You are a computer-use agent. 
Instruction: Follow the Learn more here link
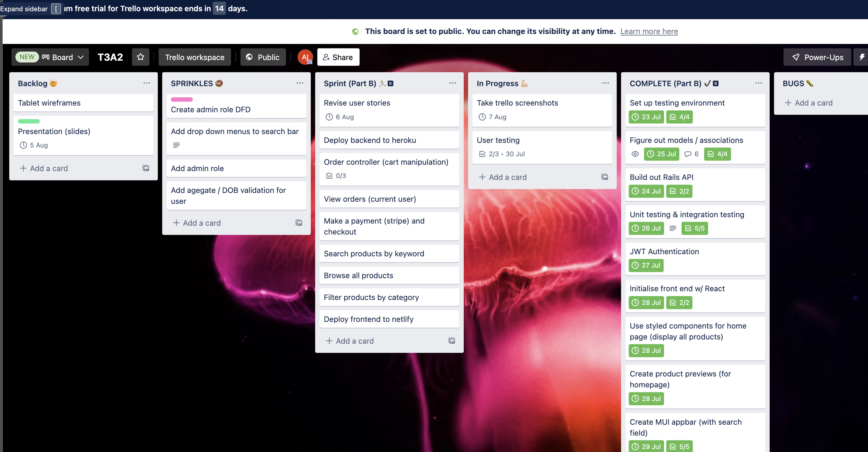pos(649,31)
